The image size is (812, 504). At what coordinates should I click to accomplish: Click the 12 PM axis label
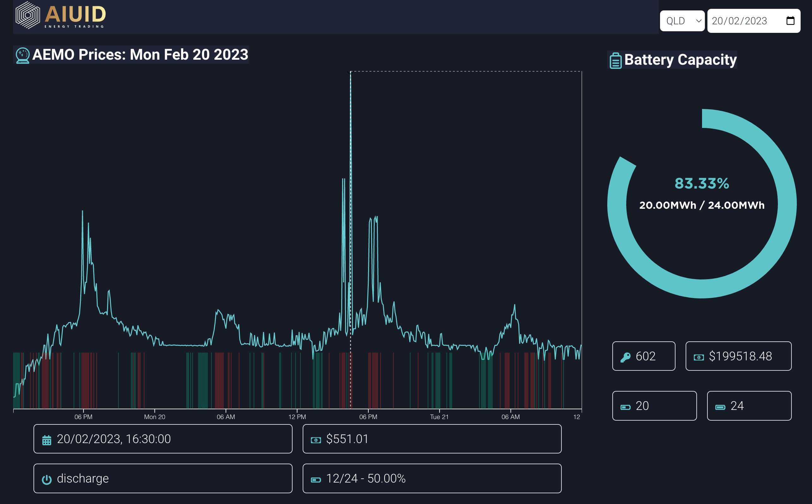pyautogui.click(x=297, y=417)
